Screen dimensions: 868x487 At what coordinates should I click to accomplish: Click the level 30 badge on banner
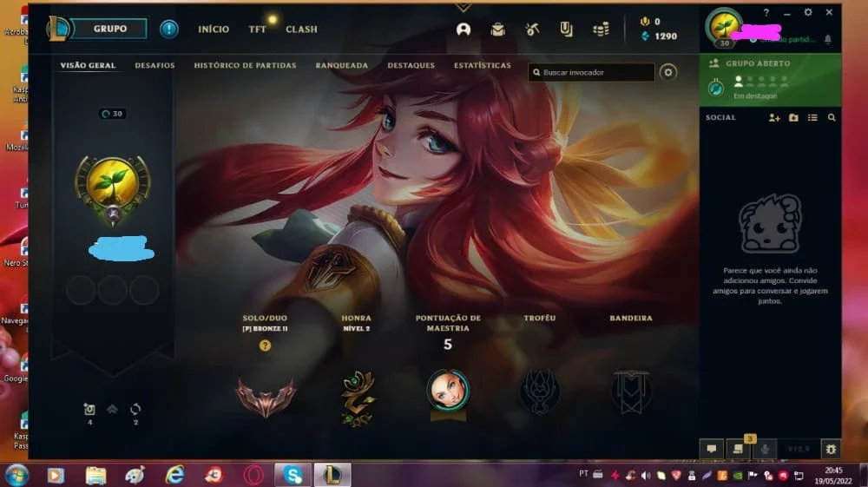click(112, 114)
